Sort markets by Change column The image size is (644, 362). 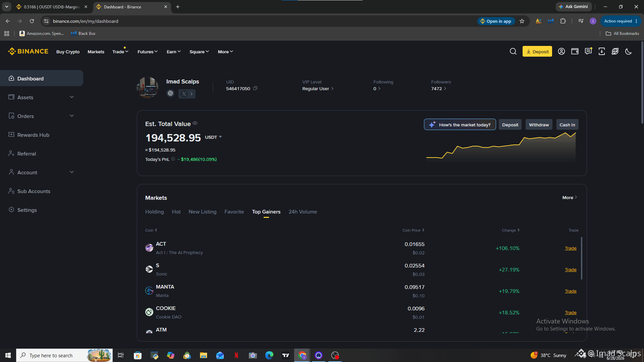511,230
